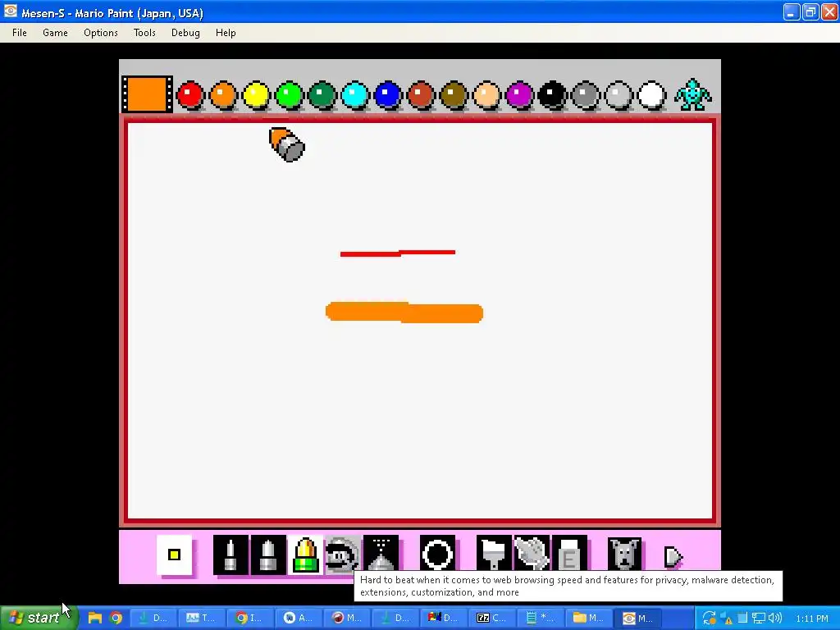
Task: Select the eraser tool marked E
Action: (569, 554)
